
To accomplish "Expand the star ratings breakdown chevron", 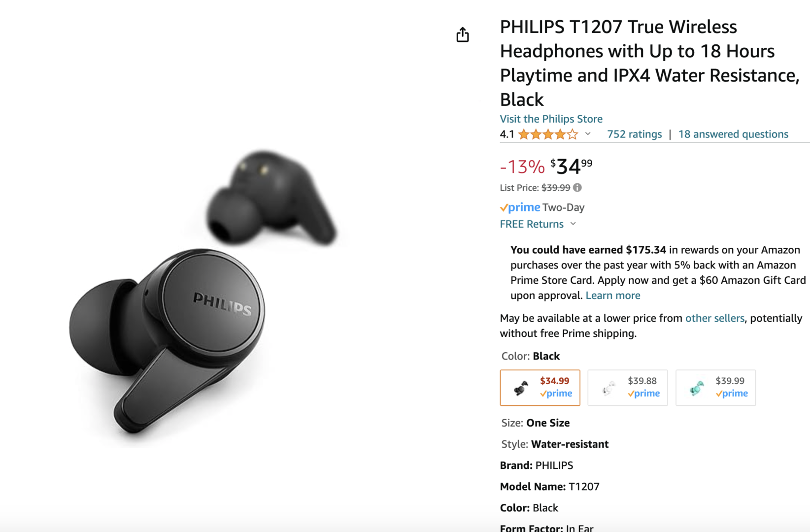I will click(588, 134).
